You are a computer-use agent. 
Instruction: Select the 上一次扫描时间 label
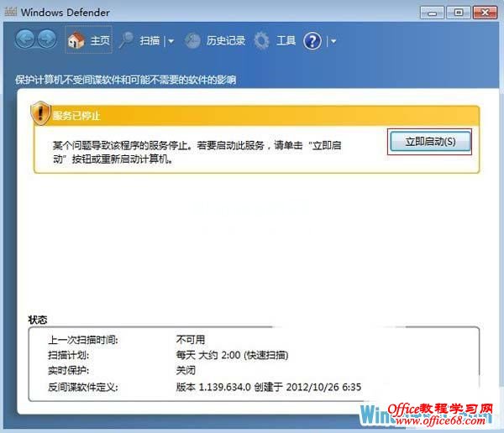coord(83,340)
